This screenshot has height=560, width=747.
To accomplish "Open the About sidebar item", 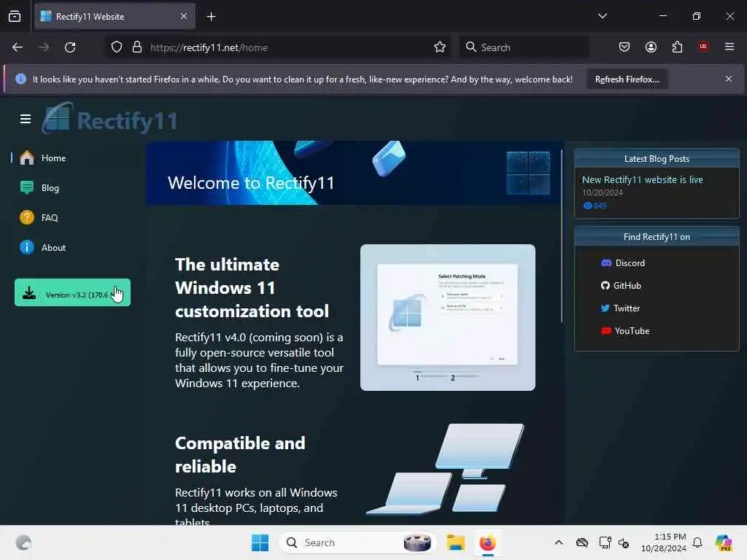I will (71, 248).
